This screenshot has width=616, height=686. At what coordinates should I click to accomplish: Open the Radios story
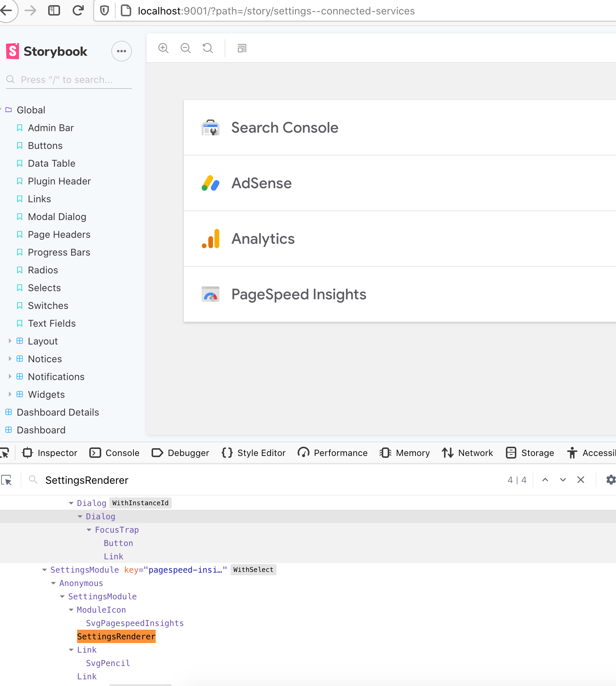43,270
